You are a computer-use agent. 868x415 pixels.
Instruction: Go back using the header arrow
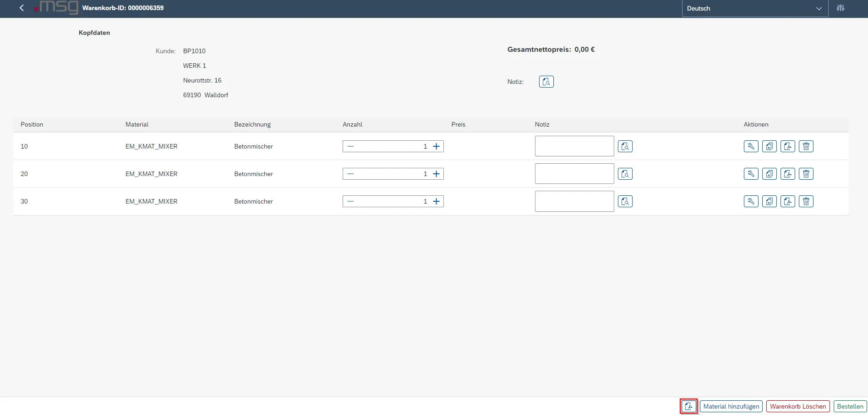(22, 8)
